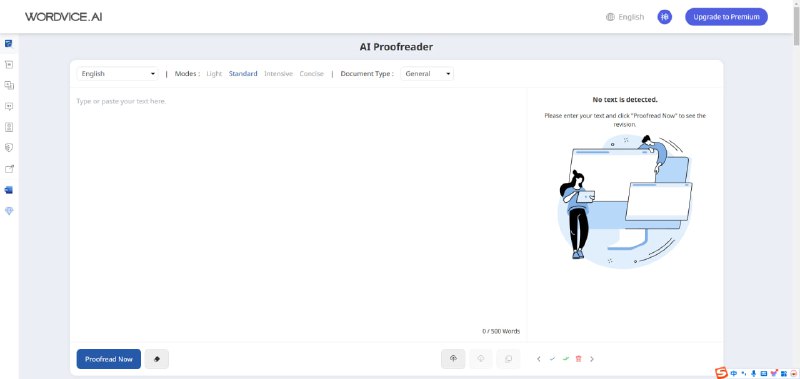The height and width of the screenshot is (379, 800).
Task: Click the Proofread Now button
Action: coord(109,359)
